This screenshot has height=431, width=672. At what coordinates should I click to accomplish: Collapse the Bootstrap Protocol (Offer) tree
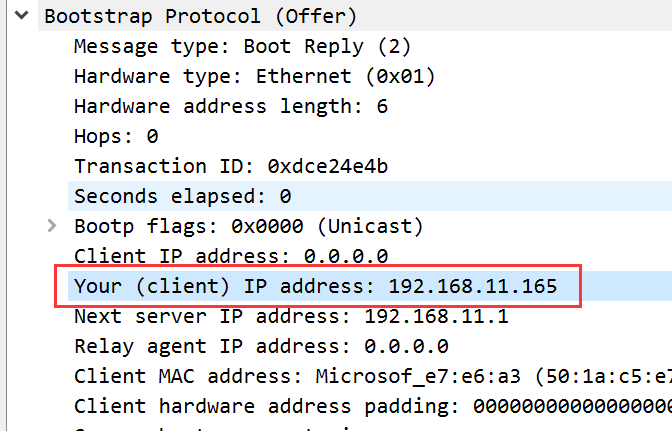coord(23,16)
